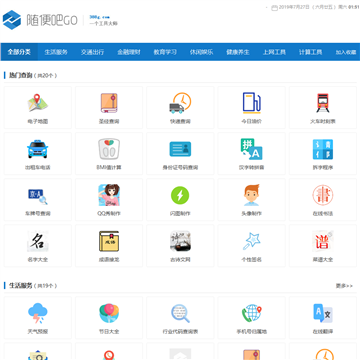Viewport: 360px width, 360px height.
Task: Go to the 生活服务 navigation tab
Action: [x=56, y=52]
